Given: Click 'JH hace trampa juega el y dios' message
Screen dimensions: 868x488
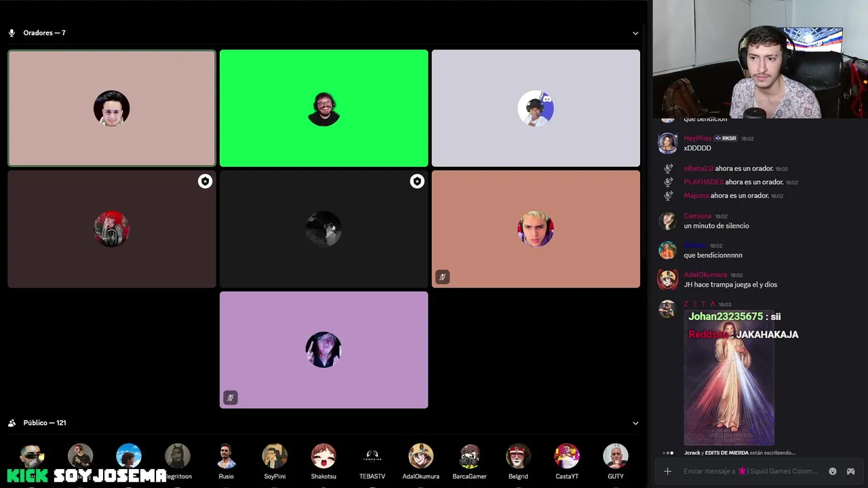Looking at the screenshot, I should 730,285.
